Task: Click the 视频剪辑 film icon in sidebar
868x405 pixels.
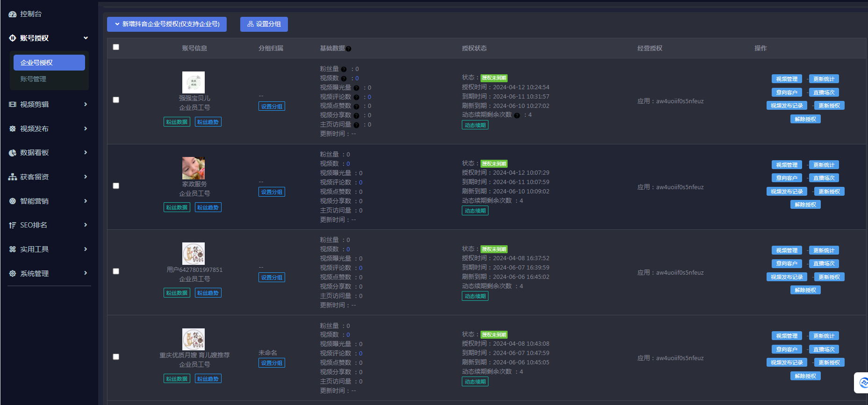Action: tap(13, 105)
